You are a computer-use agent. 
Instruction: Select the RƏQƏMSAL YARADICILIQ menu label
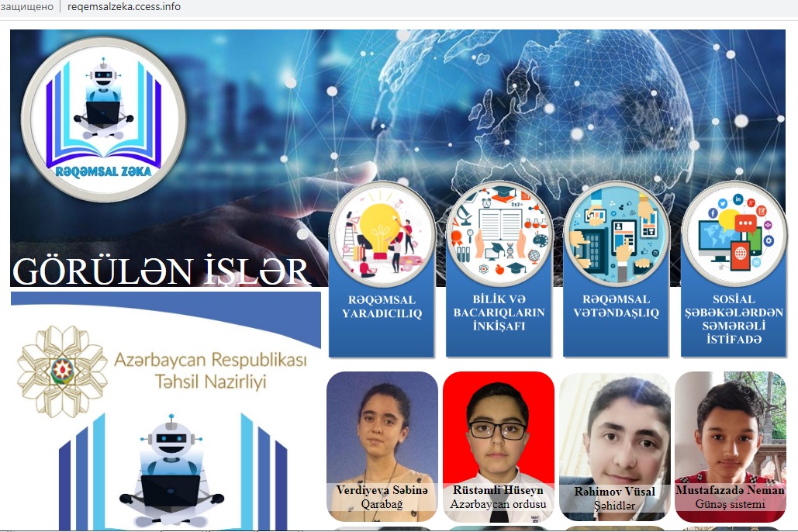[382, 306]
